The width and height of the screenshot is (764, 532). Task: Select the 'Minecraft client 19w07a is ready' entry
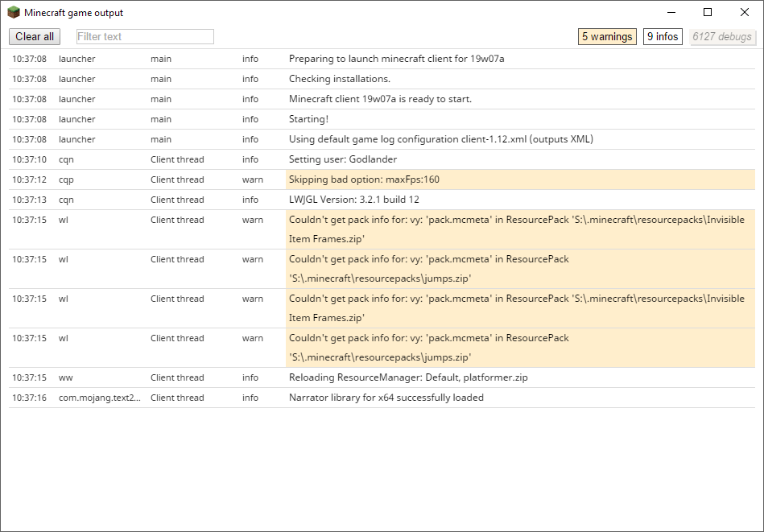click(x=380, y=99)
